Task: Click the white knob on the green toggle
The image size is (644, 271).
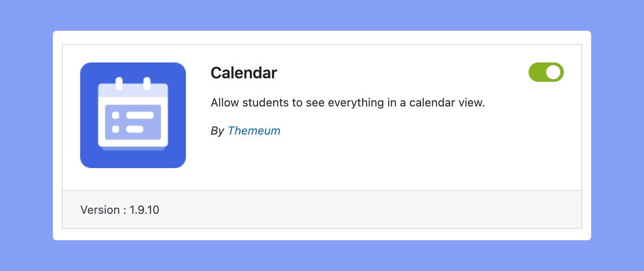Action: point(554,72)
